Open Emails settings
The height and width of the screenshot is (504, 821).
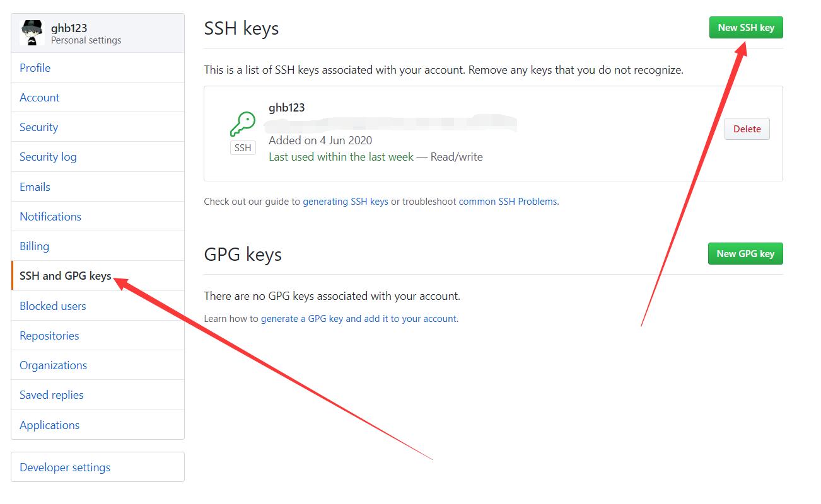tap(35, 187)
